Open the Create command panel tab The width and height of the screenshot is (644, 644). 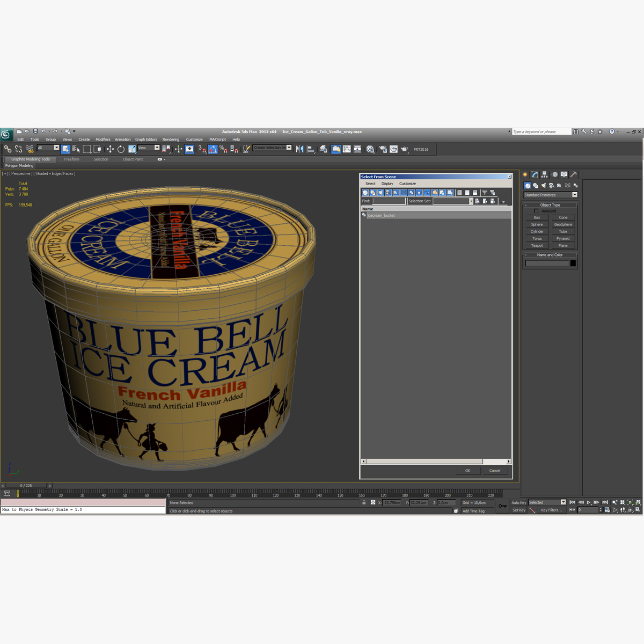(525, 174)
